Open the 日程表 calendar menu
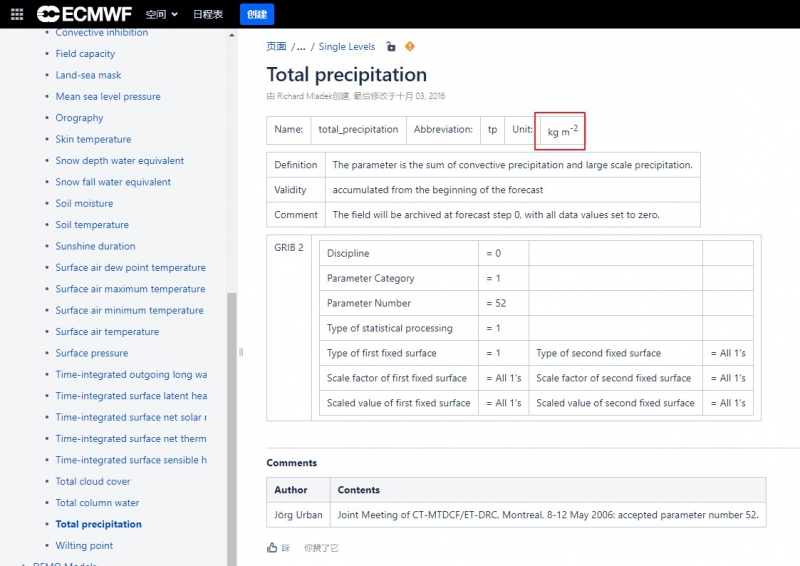This screenshot has width=800, height=566. (209, 14)
